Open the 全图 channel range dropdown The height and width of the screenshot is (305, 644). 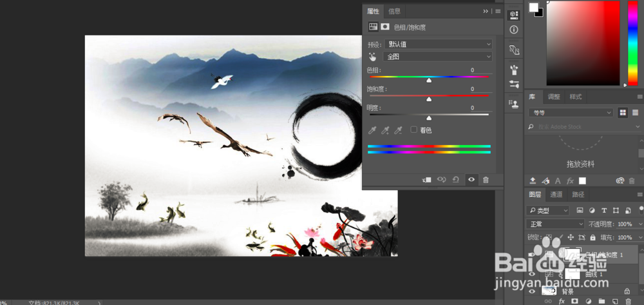point(437,57)
